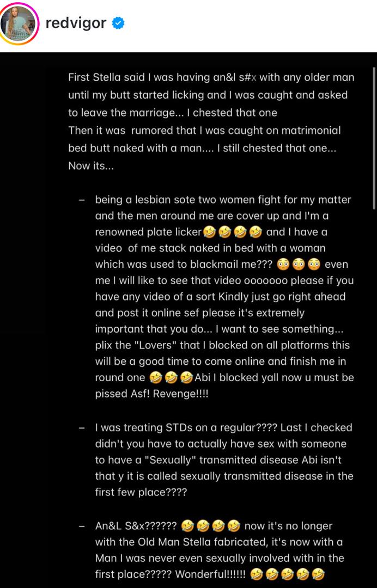Select bullet dash beside "being a lesbian" paragraph
The height and width of the screenshot is (588, 377).
point(82,200)
